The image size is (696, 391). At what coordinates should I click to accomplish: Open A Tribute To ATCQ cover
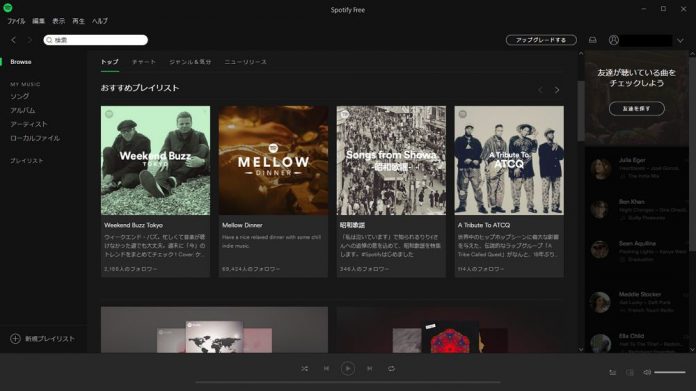click(509, 160)
